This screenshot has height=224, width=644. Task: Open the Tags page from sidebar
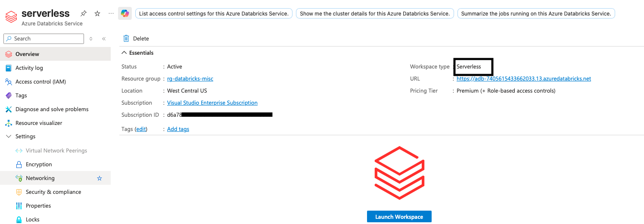55,96
